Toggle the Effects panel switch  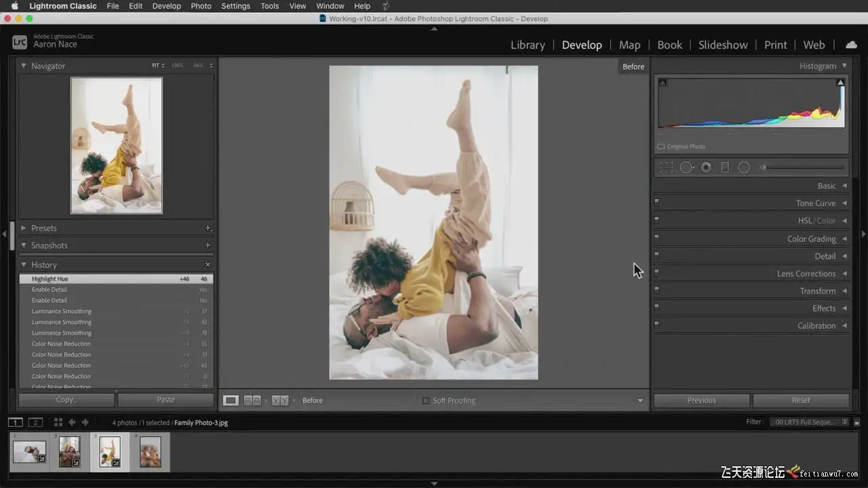pyautogui.click(x=656, y=307)
